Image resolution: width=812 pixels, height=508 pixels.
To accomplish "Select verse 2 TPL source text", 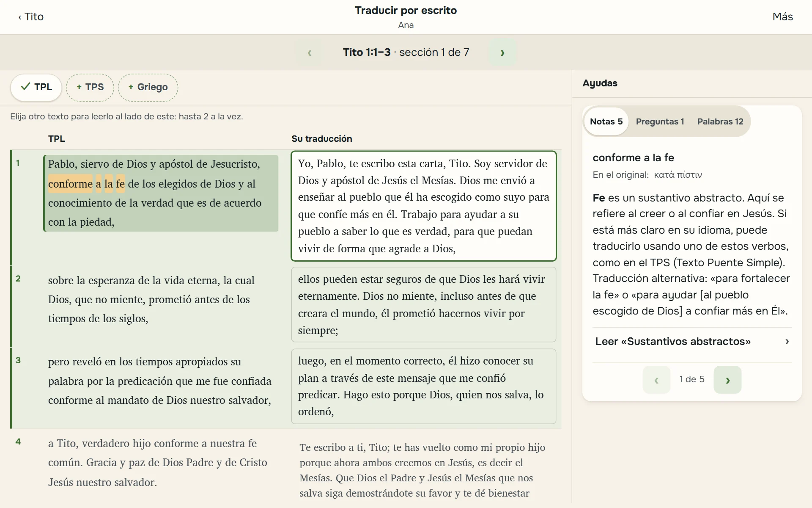I will [x=151, y=299].
